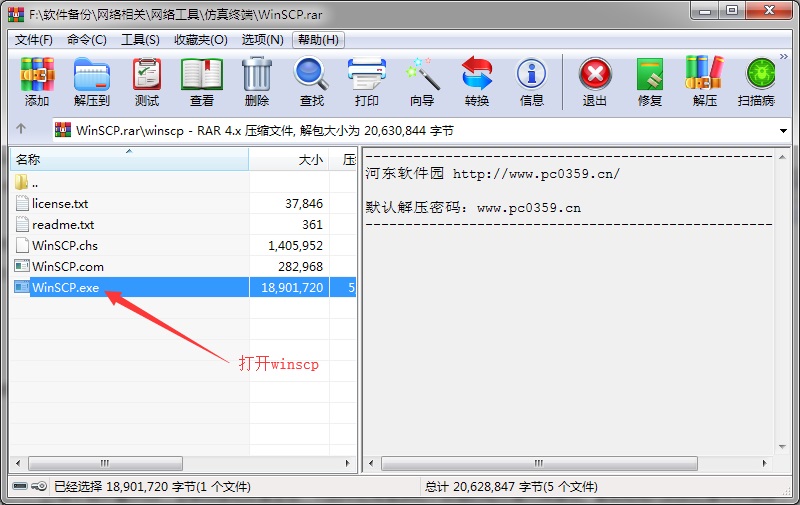The image size is (800, 505).
Task: Click comment pane scroll up arrow
Action: (783, 157)
